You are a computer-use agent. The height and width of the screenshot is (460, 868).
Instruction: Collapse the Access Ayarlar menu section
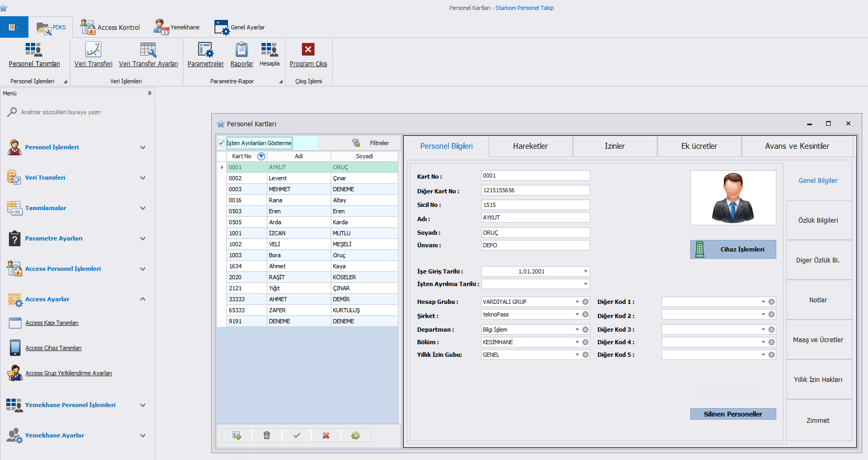click(143, 299)
